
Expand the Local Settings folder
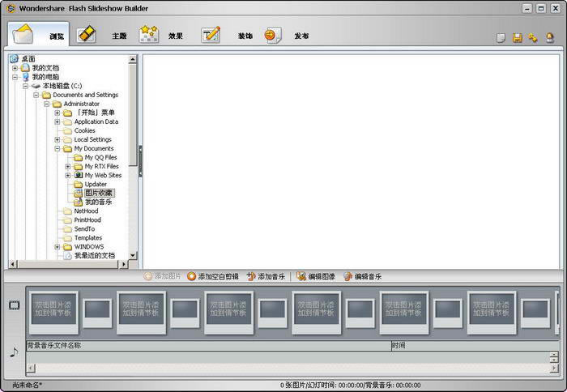tap(58, 139)
